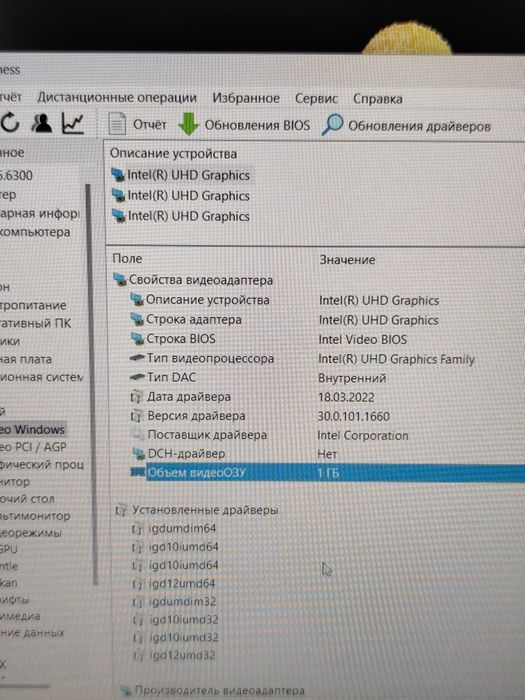
Task: Open the graph chart toolbar icon
Action: 73,124
